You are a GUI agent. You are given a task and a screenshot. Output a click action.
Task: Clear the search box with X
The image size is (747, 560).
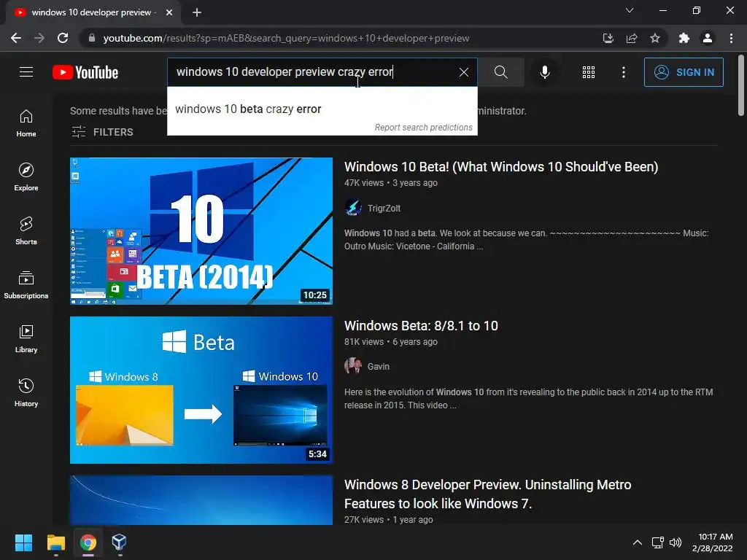(463, 72)
